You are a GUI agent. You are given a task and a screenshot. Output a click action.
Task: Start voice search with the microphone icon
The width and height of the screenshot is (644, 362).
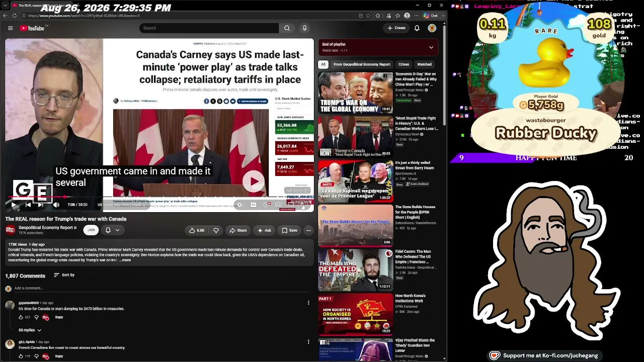click(x=304, y=28)
